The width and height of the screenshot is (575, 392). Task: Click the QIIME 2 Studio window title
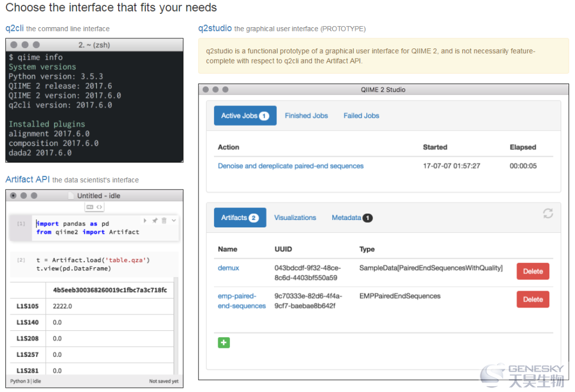point(383,89)
